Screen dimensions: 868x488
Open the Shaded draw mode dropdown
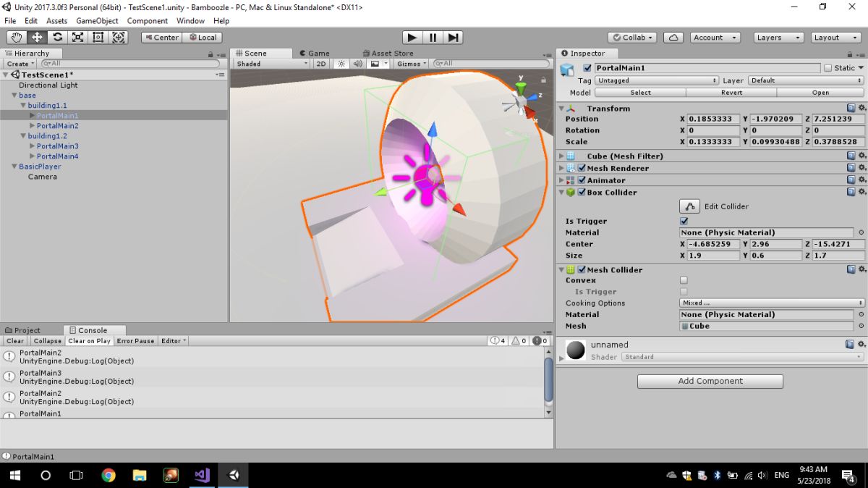[x=271, y=64]
